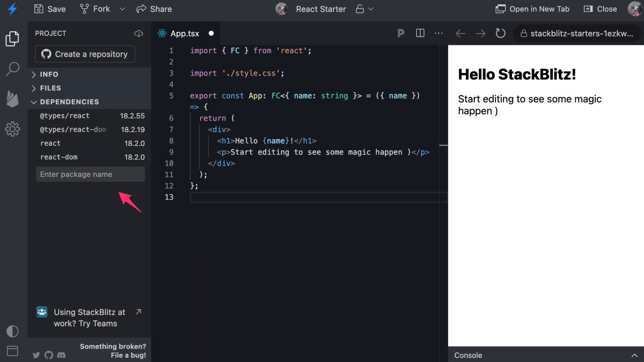Format code with the Prettier icon
Image resolution: width=644 pixels, height=362 pixels.
pyautogui.click(x=401, y=33)
